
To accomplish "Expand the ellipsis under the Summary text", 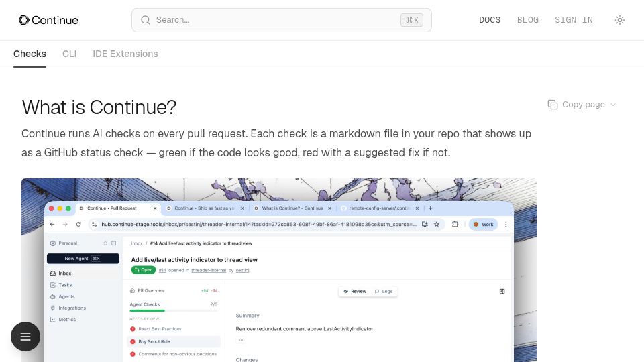I will coord(241,340).
